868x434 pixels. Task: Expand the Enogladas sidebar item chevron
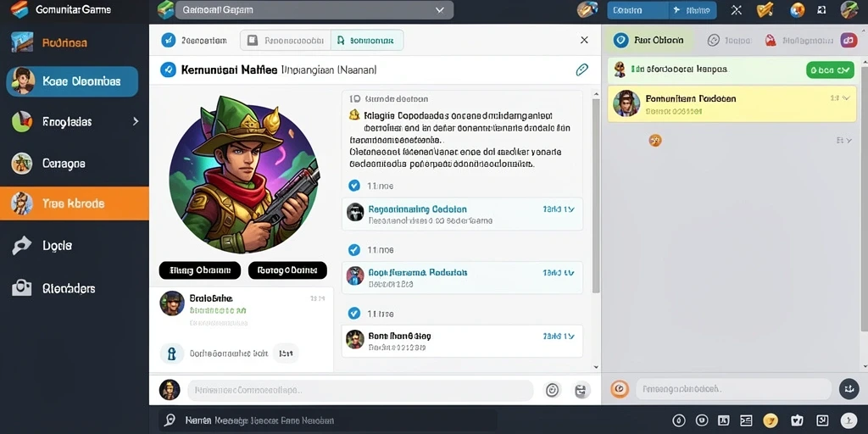click(135, 121)
